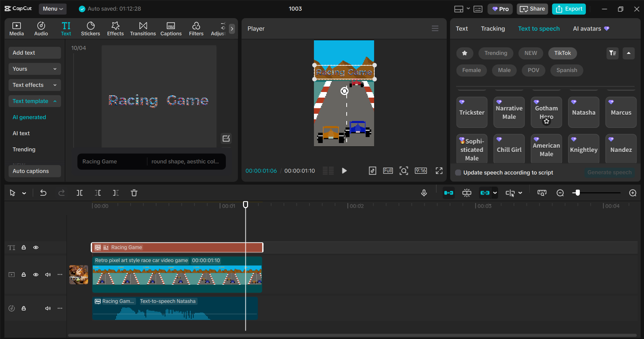
Task: Hide the Racing Game text track
Action: [36, 247]
